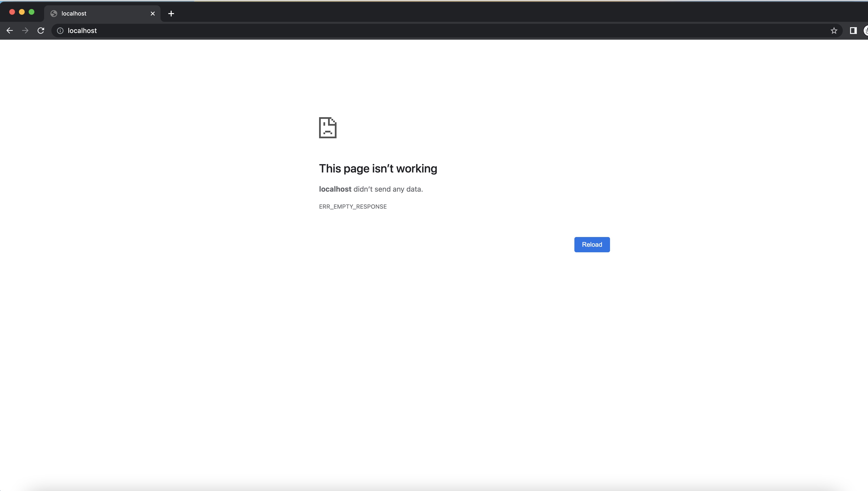
Task: Navigate forward using the forward arrow
Action: (x=25, y=31)
